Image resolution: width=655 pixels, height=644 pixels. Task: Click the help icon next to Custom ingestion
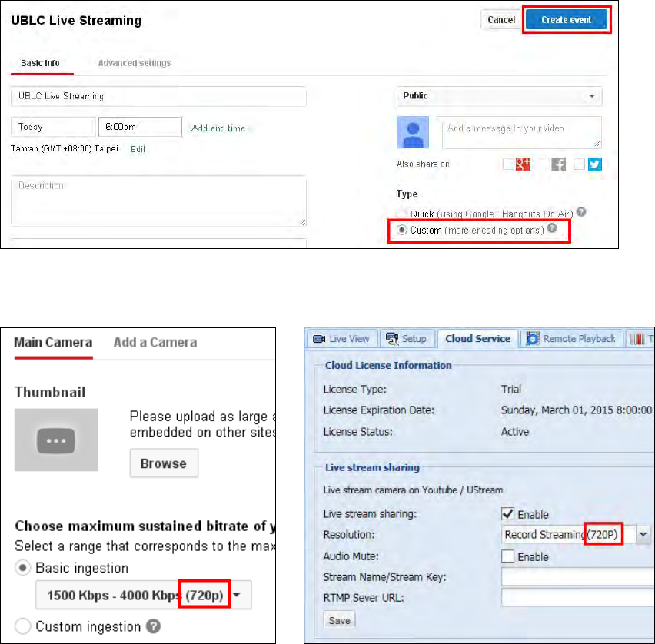(153, 626)
